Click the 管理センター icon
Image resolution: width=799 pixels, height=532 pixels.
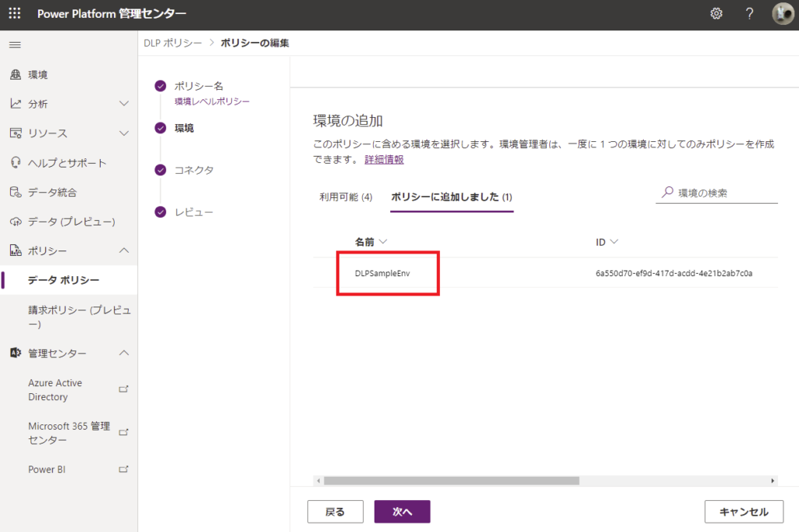point(16,353)
